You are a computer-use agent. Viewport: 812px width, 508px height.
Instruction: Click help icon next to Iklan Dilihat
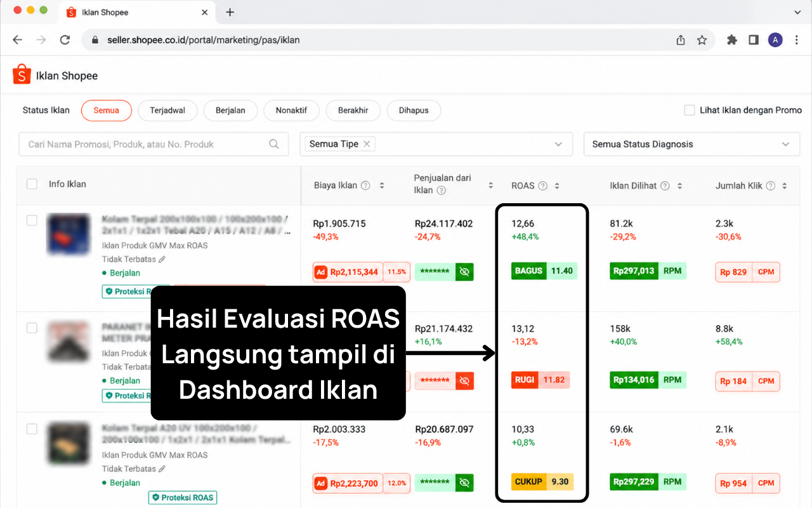(x=665, y=186)
